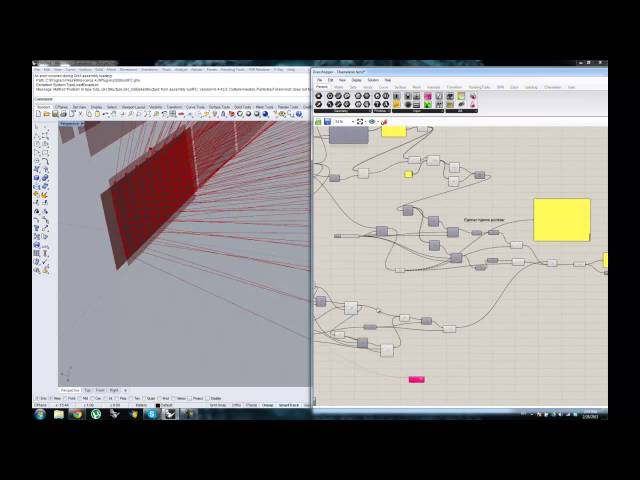This screenshot has height=480, width=640.
Task: Switch to the Front viewport tab
Action: tap(100, 391)
